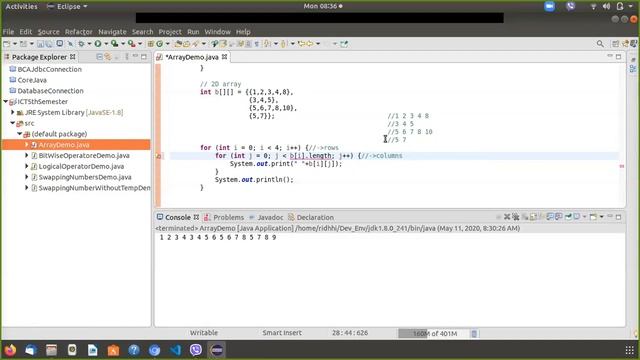Viewport: 640px width, 360px height.
Task: Select ArrayDemo.java in Package Explorer
Action: (x=76, y=144)
